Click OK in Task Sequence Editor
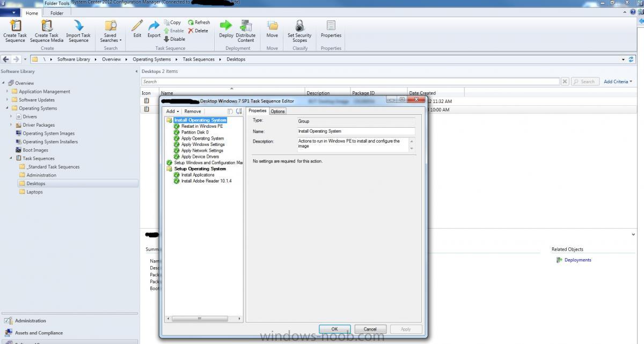 point(334,329)
